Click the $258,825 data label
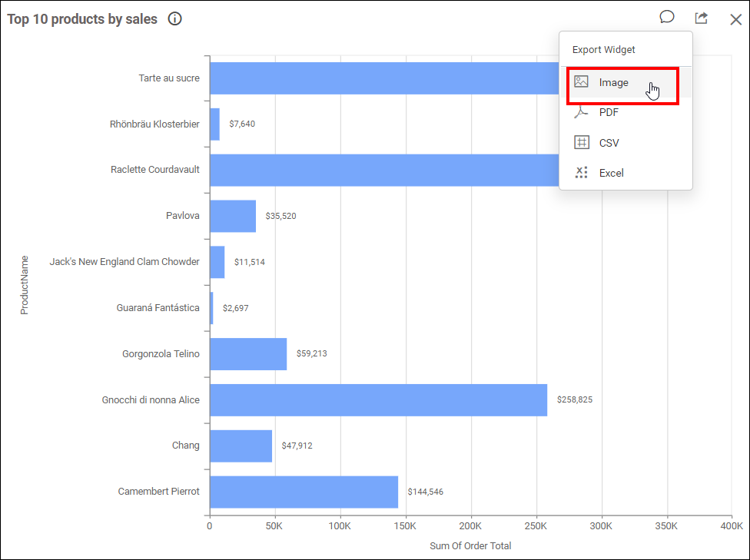The image size is (750, 560). (575, 399)
